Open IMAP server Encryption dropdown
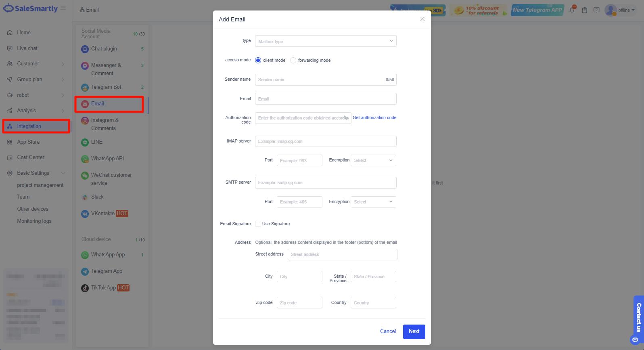Screen dimensions: 644x350 373,160
